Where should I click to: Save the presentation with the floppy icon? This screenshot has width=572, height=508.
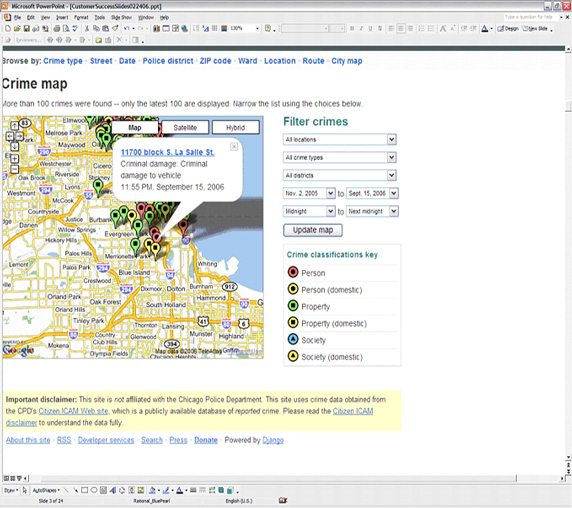27,28
